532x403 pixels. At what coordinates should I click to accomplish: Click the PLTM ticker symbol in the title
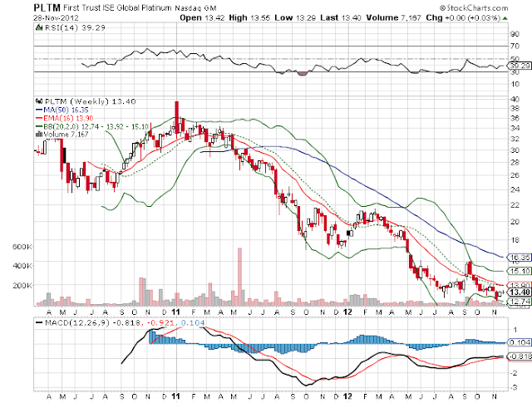pyautogui.click(x=47, y=7)
